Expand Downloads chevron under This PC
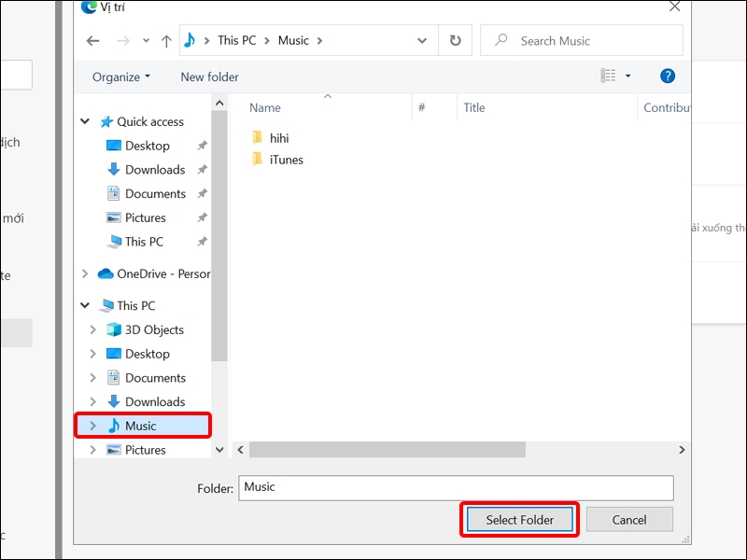The width and height of the screenshot is (747, 560). pyautogui.click(x=92, y=402)
